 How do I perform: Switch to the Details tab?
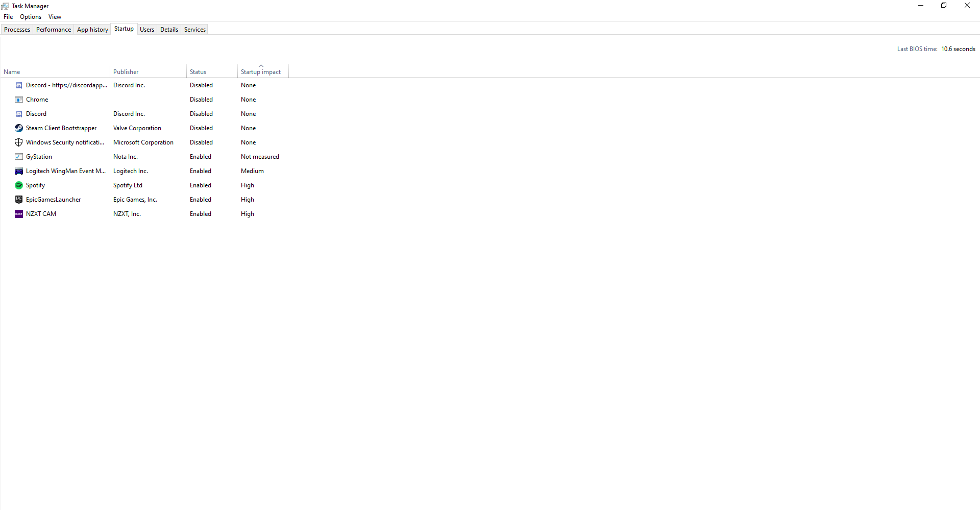(x=169, y=30)
